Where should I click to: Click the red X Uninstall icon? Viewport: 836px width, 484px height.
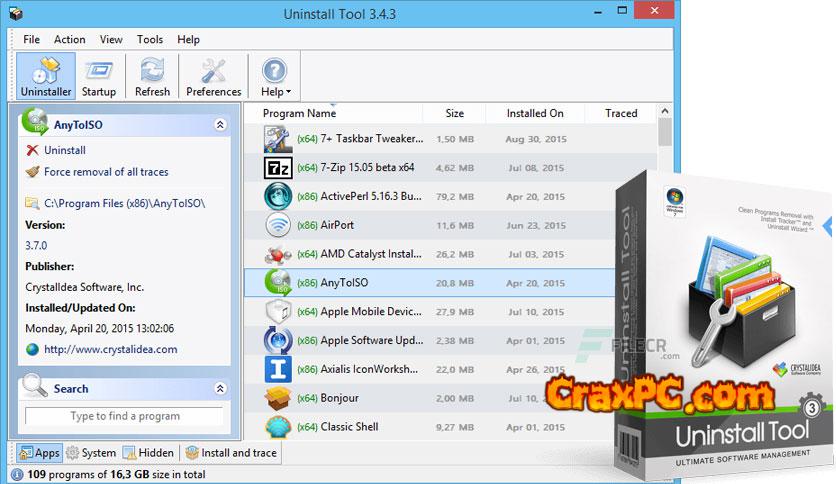point(33,150)
